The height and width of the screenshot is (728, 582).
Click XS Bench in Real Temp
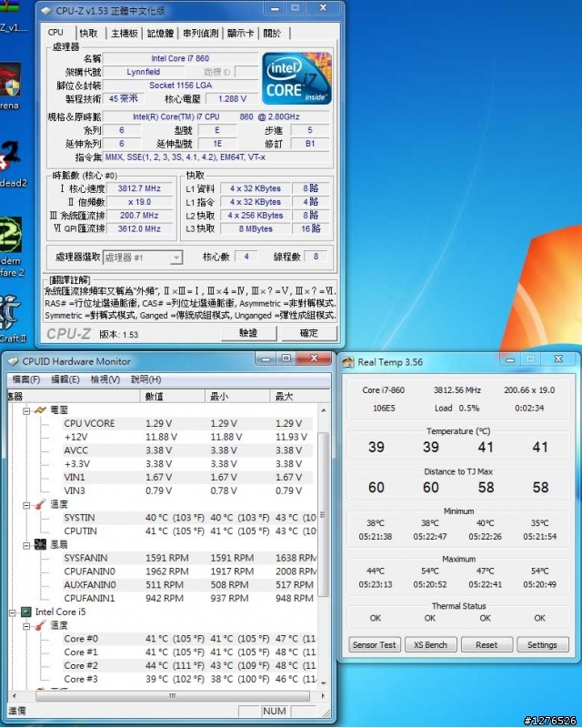[x=430, y=644]
